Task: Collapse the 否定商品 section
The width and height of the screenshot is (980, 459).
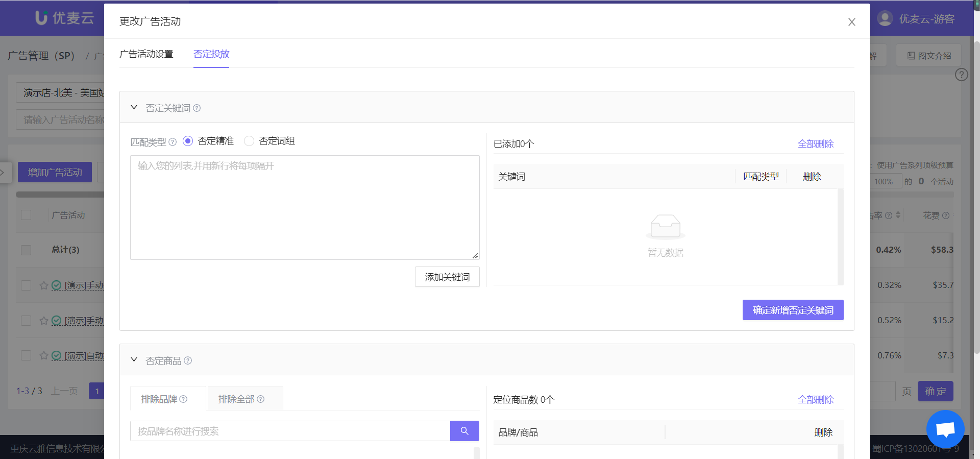Action: coord(134,360)
